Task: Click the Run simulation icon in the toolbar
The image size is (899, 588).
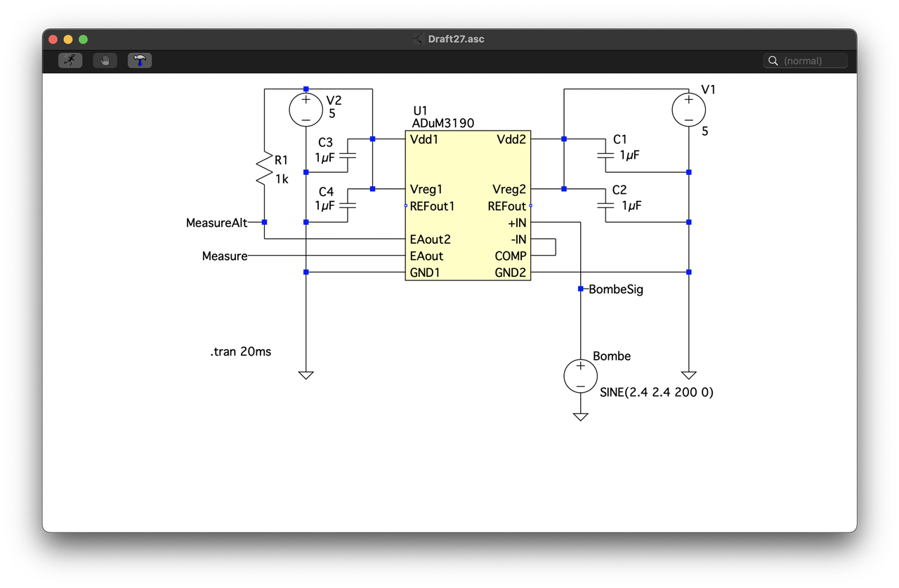Action: (x=70, y=60)
